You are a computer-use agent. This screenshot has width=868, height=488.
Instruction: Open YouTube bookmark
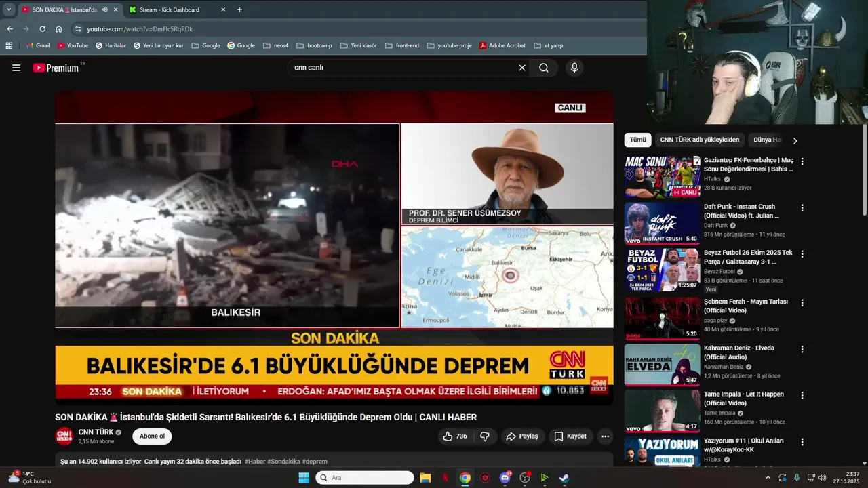pos(73,45)
